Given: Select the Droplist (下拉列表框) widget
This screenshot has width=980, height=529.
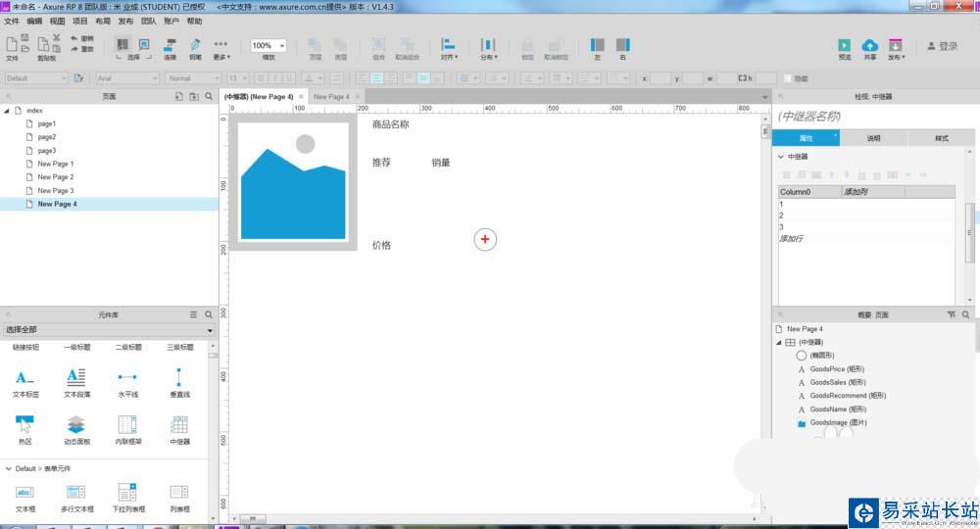Looking at the screenshot, I should [128, 498].
